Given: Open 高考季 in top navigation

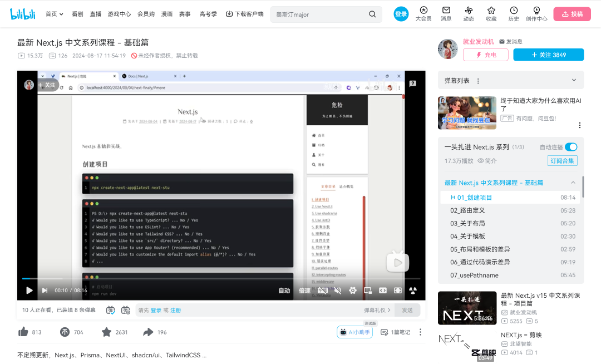Looking at the screenshot, I should pyautogui.click(x=208, y=14).
